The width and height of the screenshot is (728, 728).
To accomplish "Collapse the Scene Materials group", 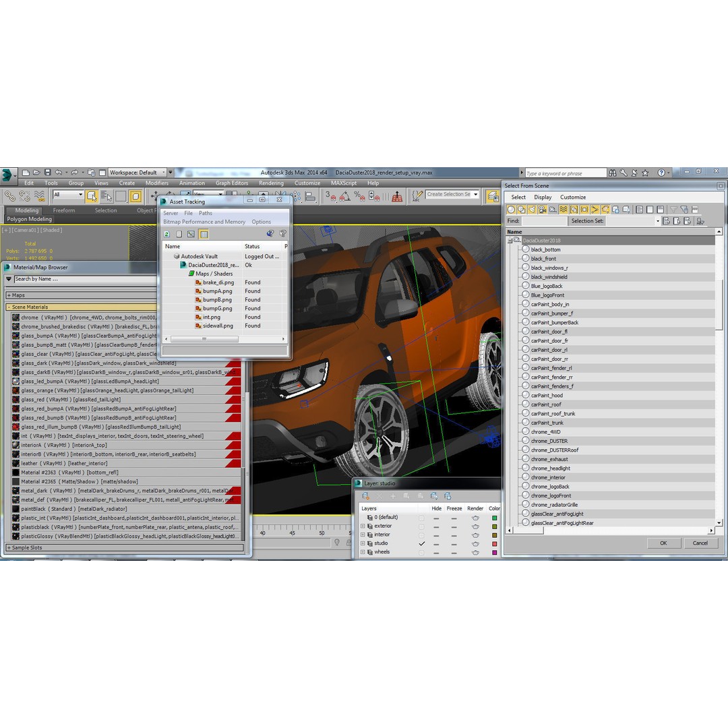I will pos(9,307).
